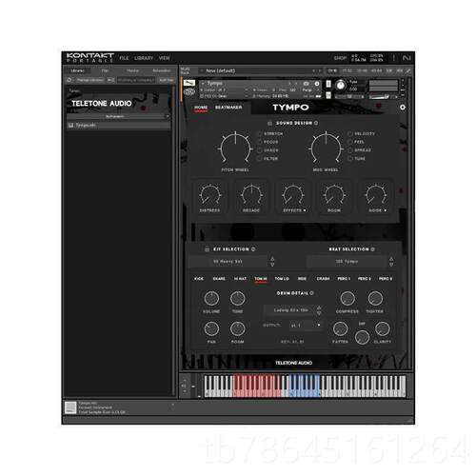476x476 pixels.
Task: Switch to the HOME tab
Action: point(201,108)
